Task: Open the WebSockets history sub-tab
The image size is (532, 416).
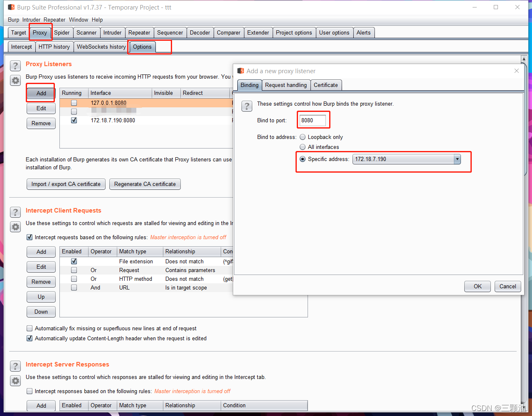Action: tap(101, 47)
